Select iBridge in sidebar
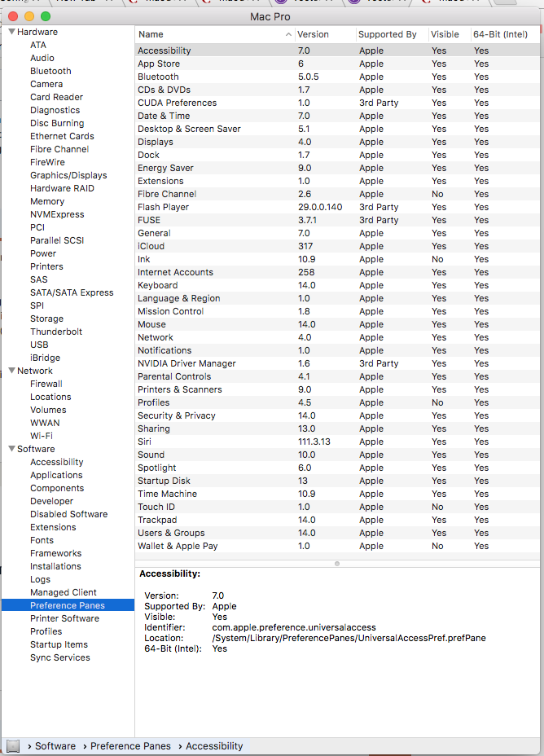This screenshot has width=544, height=756. pyautogui.click(x=46, y=358)
